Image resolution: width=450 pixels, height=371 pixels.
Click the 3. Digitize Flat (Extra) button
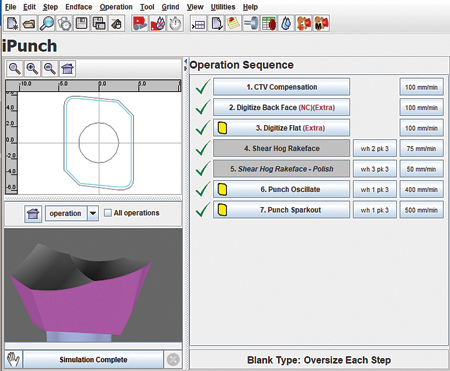[281, 128]
